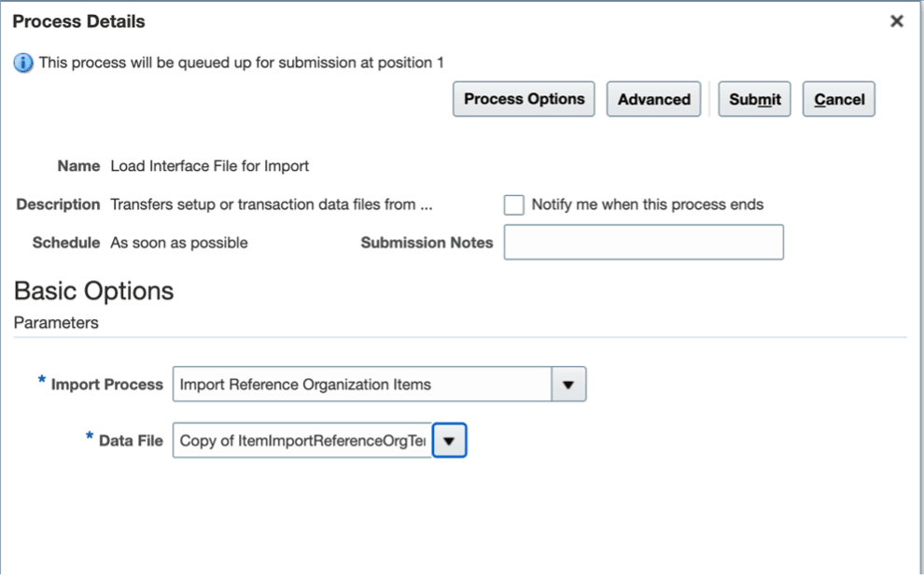Click the 'Basic Options' section heading

tap(91, 290)
